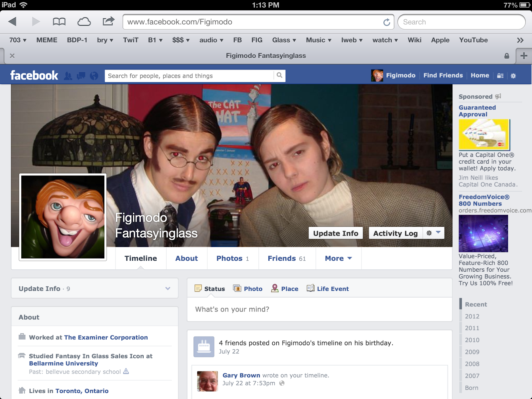Click the What's on your mind box
This screenshot has height=399, width=532.
320,309
